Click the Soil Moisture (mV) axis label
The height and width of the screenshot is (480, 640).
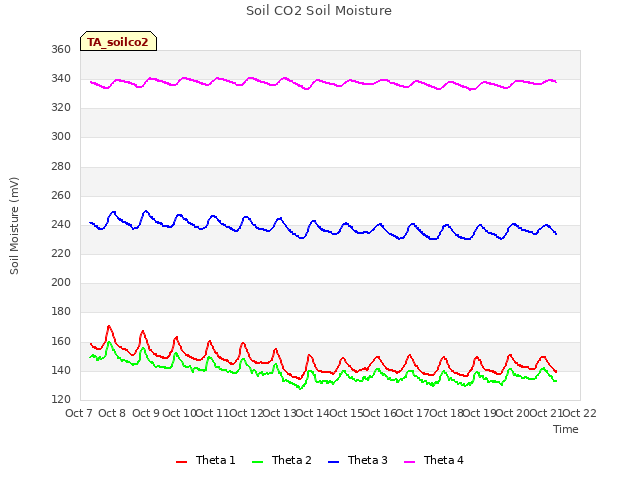pos(14,226)
